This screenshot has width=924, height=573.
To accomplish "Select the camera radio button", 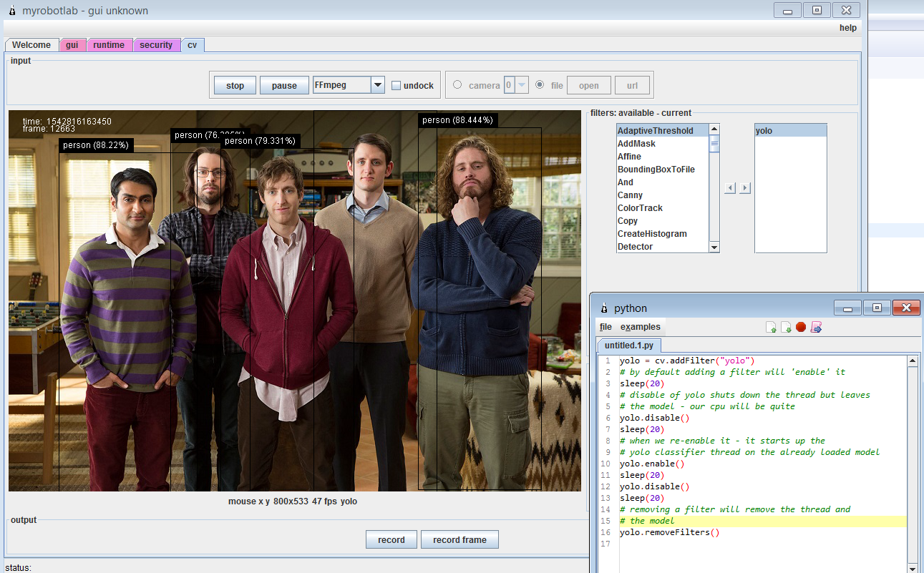I will pyautogui.click(x=457, y=85).
